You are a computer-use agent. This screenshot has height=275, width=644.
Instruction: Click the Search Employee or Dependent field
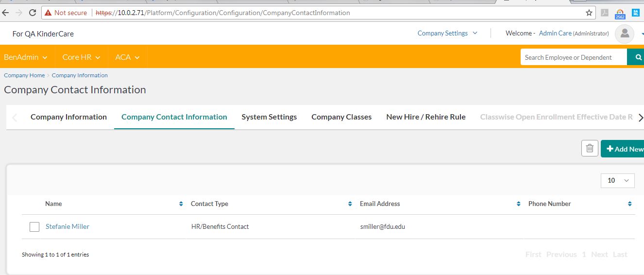(x=573, y=57)
